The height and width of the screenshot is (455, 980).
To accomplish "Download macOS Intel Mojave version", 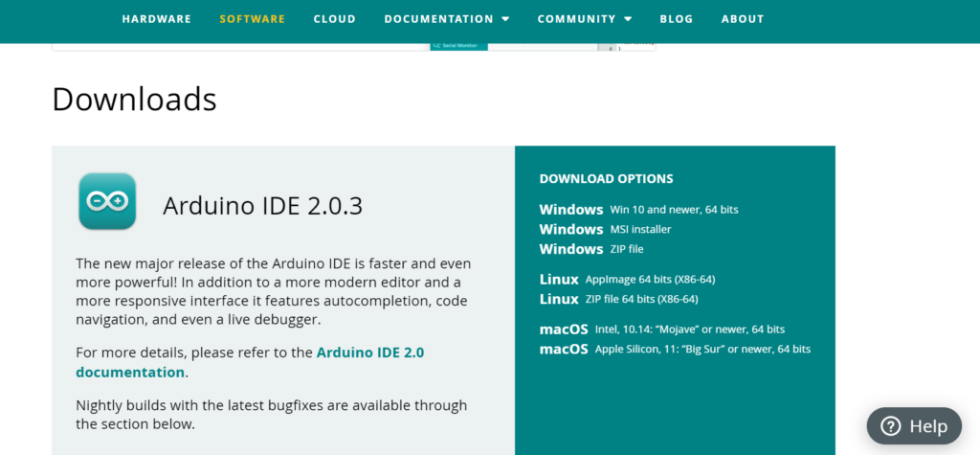I will pos(662,330).
